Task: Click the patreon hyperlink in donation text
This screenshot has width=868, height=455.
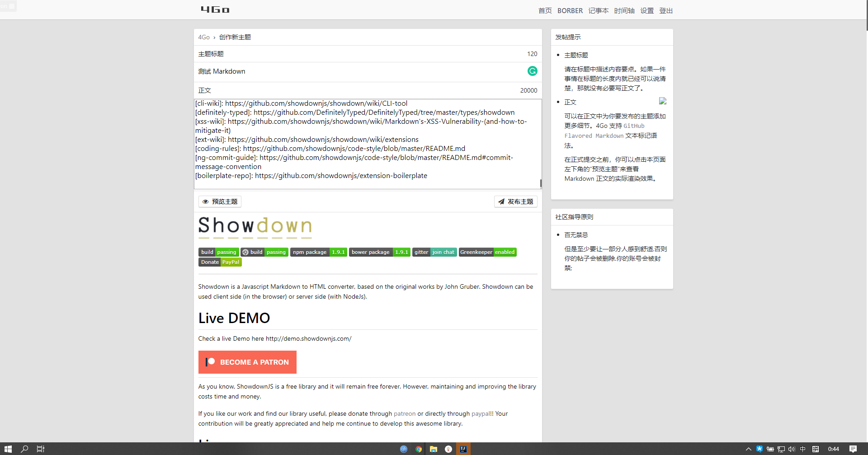Action: pyautogui.click(x=405, y=413)
